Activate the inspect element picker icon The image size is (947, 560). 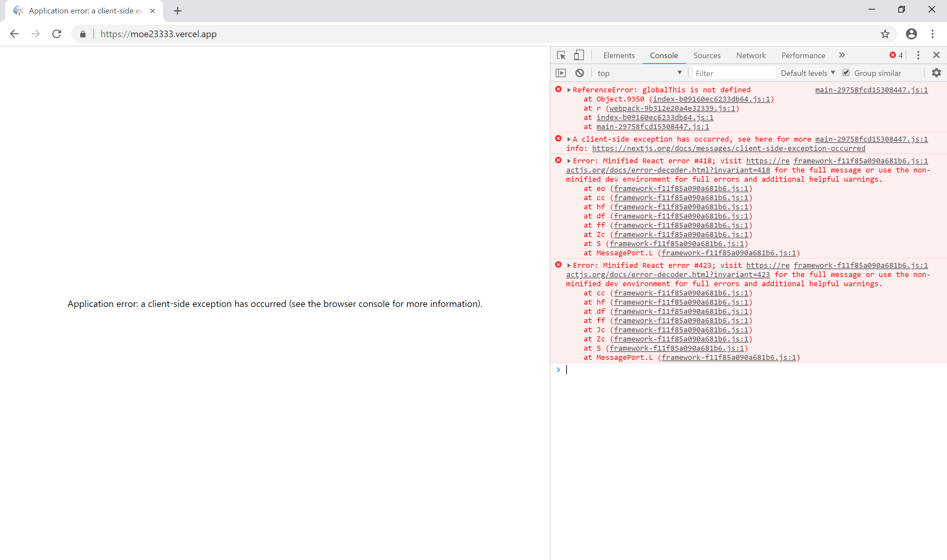coord(561,55)
